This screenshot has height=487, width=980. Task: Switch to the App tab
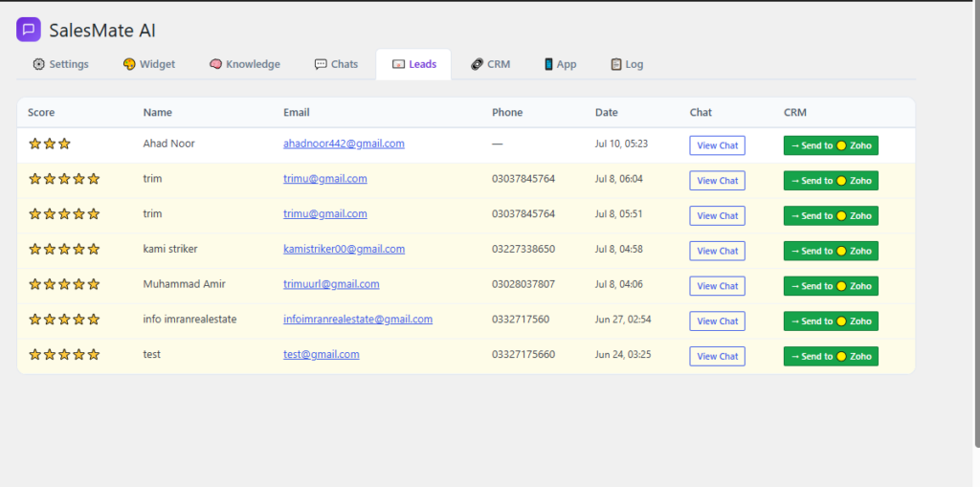tap(560, 64)
